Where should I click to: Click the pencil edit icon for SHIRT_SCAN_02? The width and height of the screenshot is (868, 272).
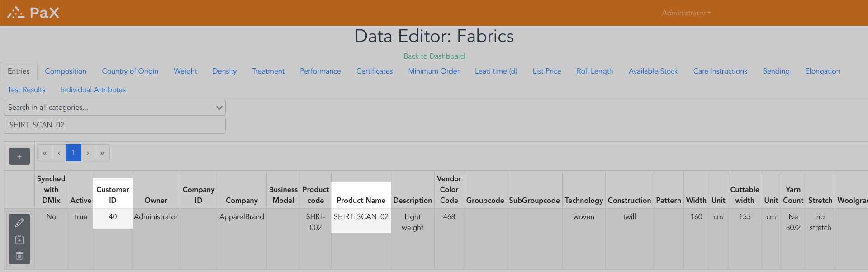click(x=19, y=223)
